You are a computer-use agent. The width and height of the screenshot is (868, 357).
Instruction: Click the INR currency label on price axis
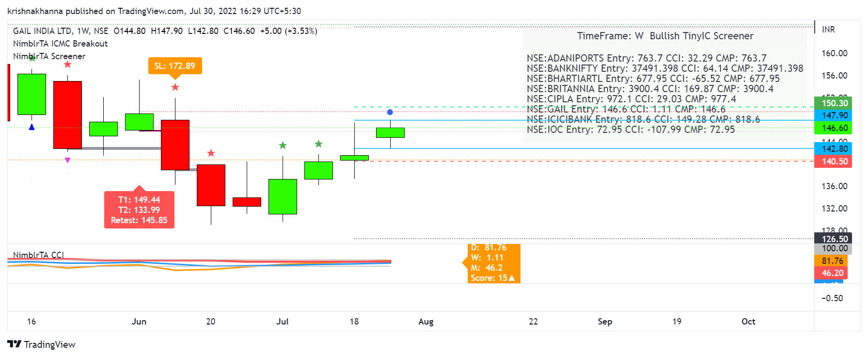828,30
